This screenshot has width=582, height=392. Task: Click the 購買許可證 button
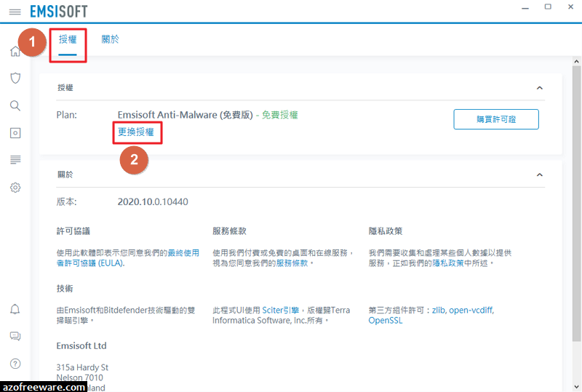[x=496, y=119]
